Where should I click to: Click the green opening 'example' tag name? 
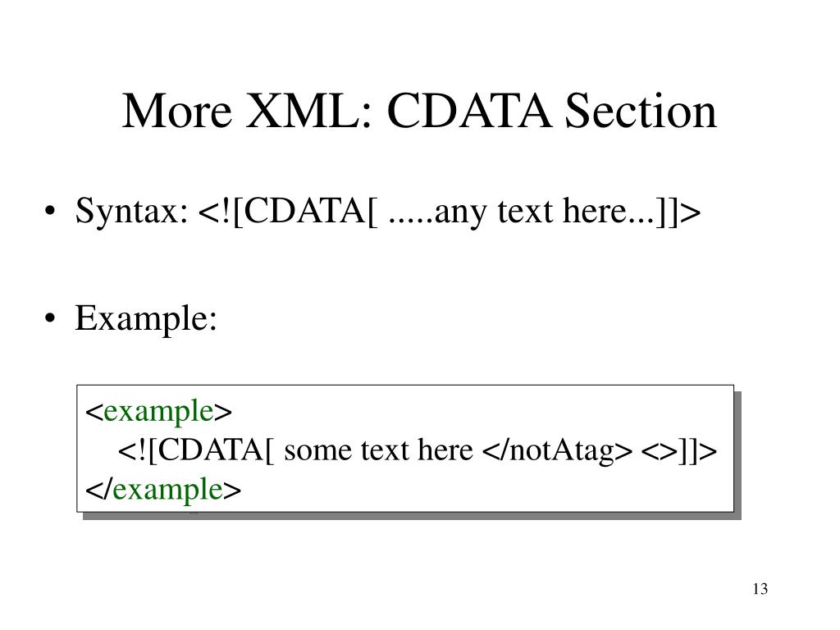click(158, 412)
